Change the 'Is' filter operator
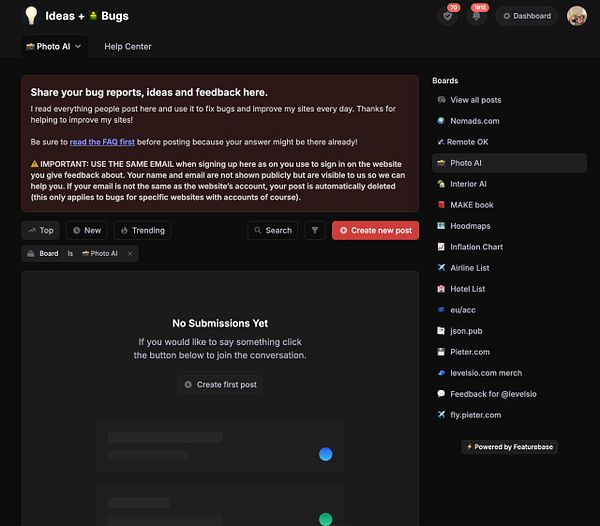Screen dimensions: 600x526 [x=70, y=254]
